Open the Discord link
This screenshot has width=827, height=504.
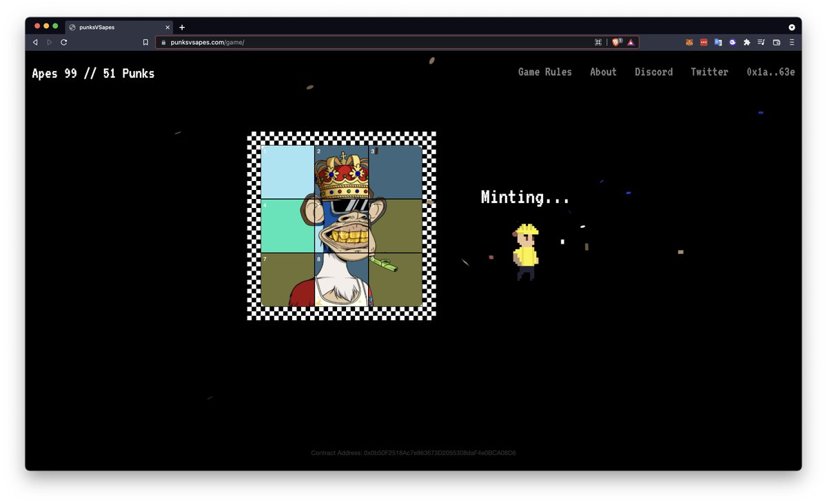tap(654, 72)
